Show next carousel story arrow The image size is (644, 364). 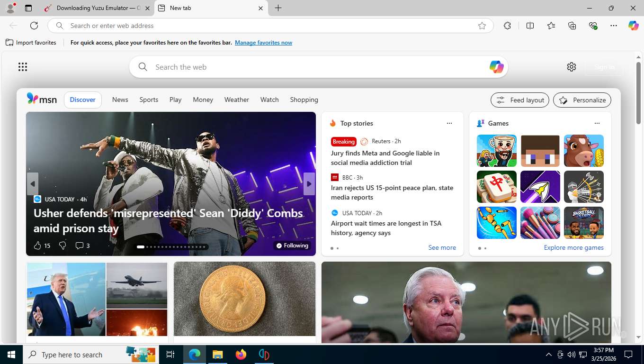(309, 184)
